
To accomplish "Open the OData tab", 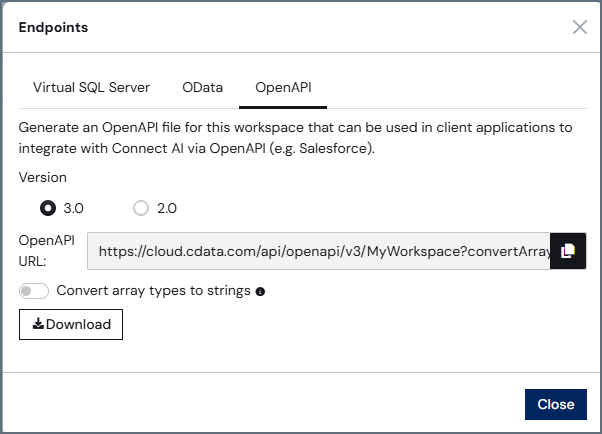I will pyautogui.click(x=202, y=88).
